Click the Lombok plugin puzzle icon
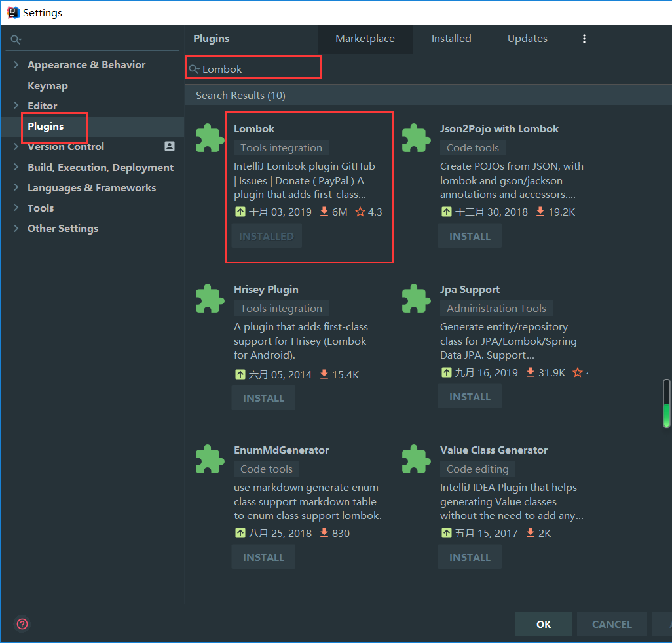Screen dimensions: 672x643 click(210, 138)
